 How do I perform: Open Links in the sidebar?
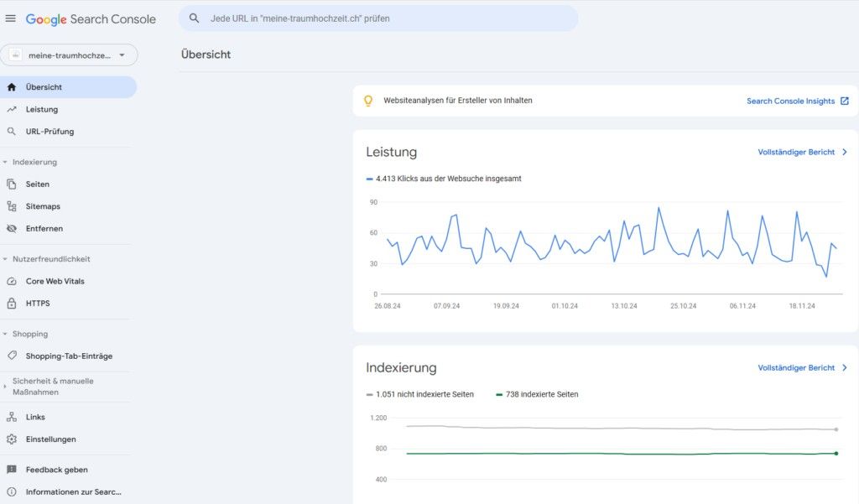(x=35, y=417)
